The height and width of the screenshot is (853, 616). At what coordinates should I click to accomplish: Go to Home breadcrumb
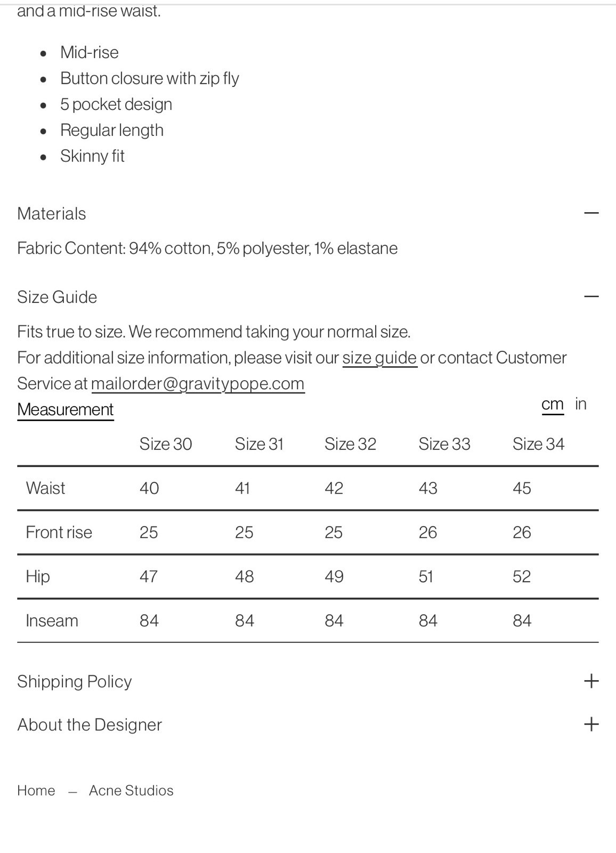coord(36,790)
